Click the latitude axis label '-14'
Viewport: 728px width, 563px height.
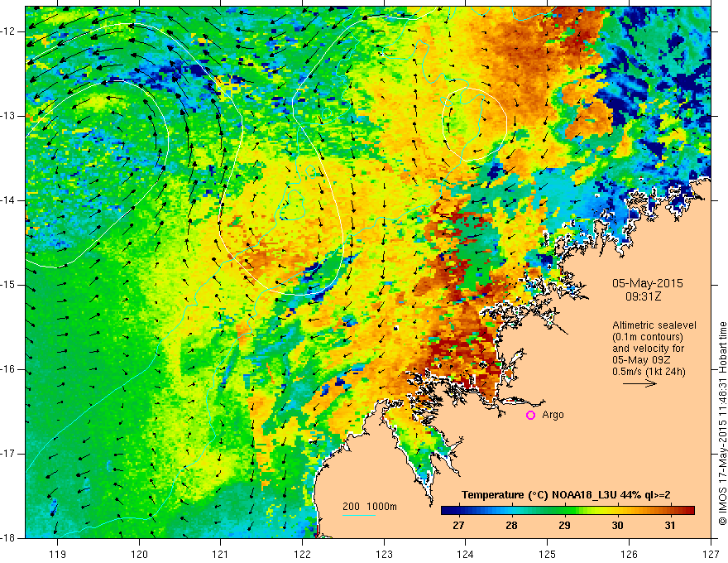(8, 200)
